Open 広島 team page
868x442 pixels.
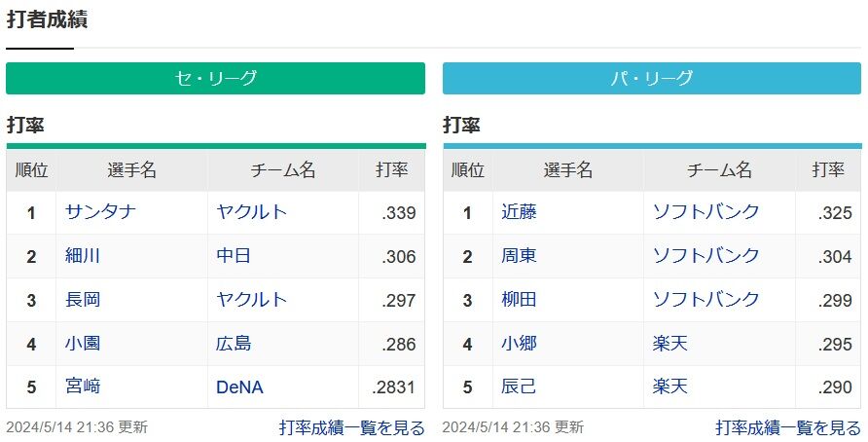(234, 344)
